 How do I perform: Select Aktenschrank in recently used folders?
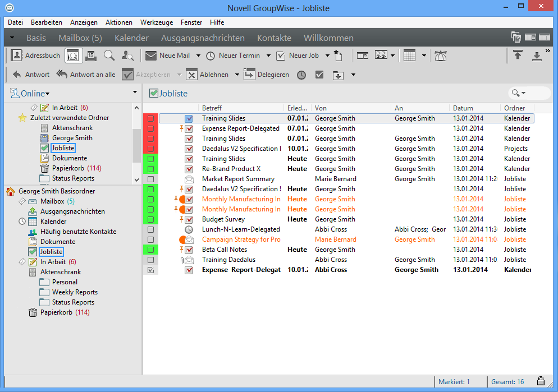click(72, 128)
